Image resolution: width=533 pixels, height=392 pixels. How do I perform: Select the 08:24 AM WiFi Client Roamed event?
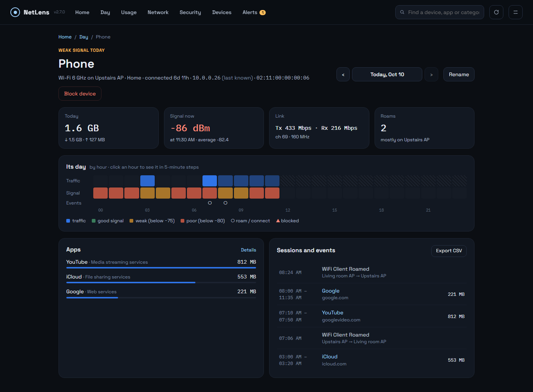pos(372,272)
